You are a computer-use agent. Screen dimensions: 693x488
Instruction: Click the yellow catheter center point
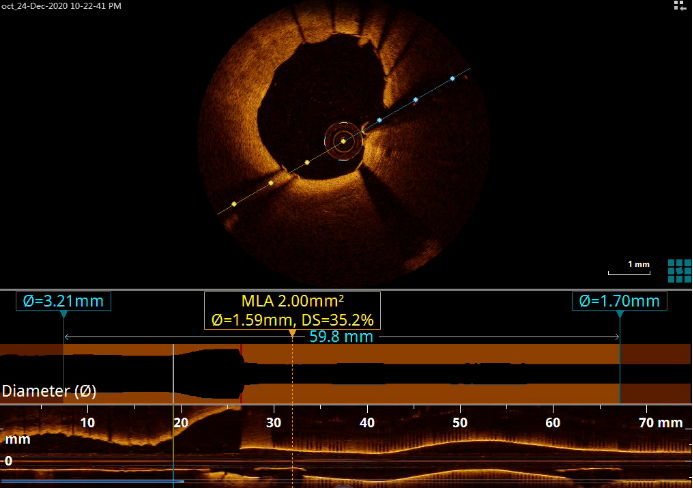[343, 141]
